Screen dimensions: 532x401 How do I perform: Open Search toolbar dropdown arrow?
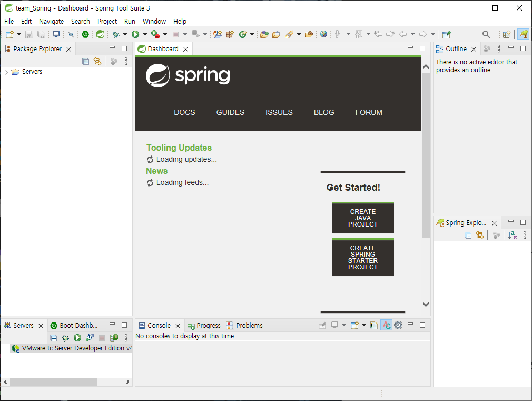299,34
